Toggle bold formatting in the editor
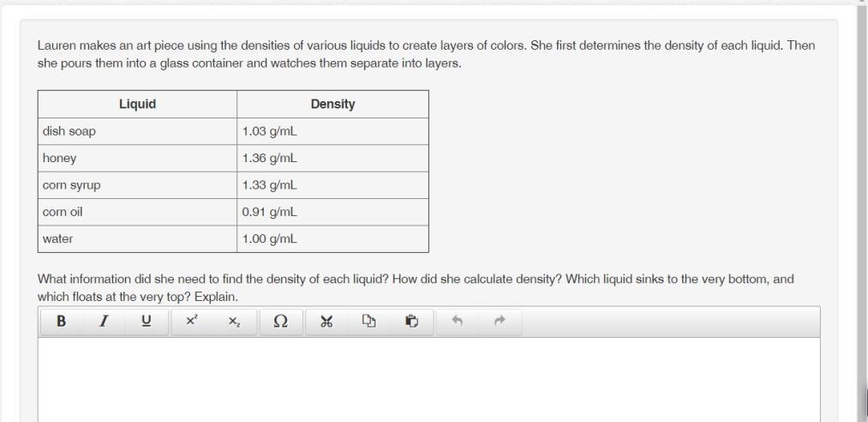Screen dimensions: 868x422 (61, 322)
